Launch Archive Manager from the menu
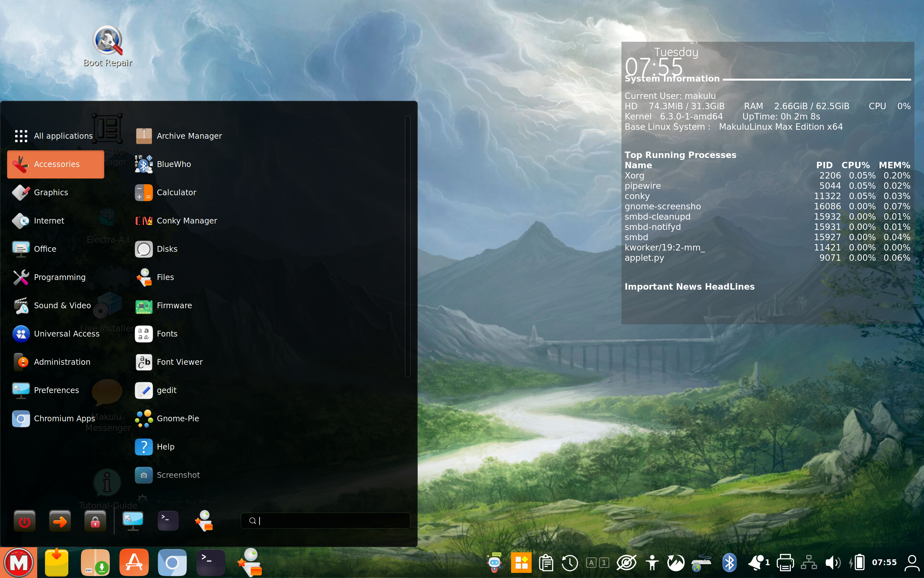Screen dimensions: 924x578 (178, 136)
